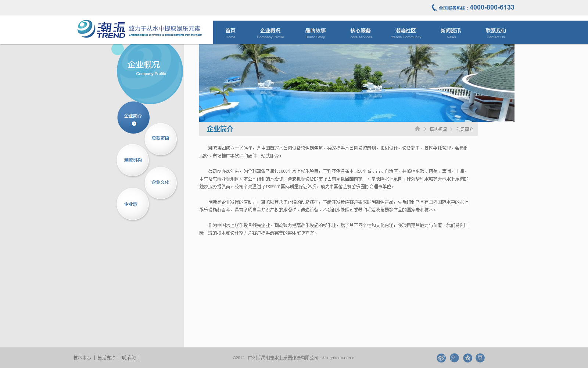Open the Douban icon in footer
Viewport: 588px width, 368px height.
coord(480,358)
